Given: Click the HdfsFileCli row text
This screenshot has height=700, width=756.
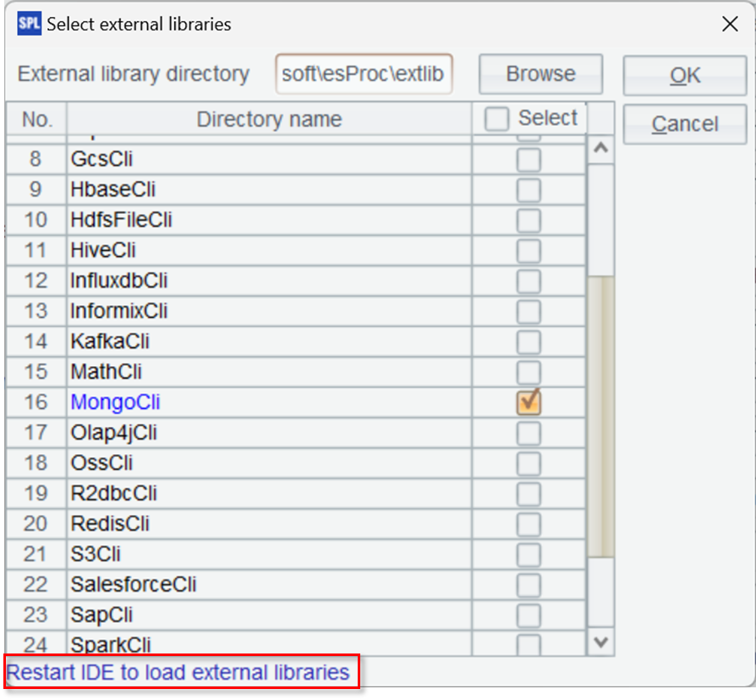Looking at the screenshot, I should tap(121, 221).
